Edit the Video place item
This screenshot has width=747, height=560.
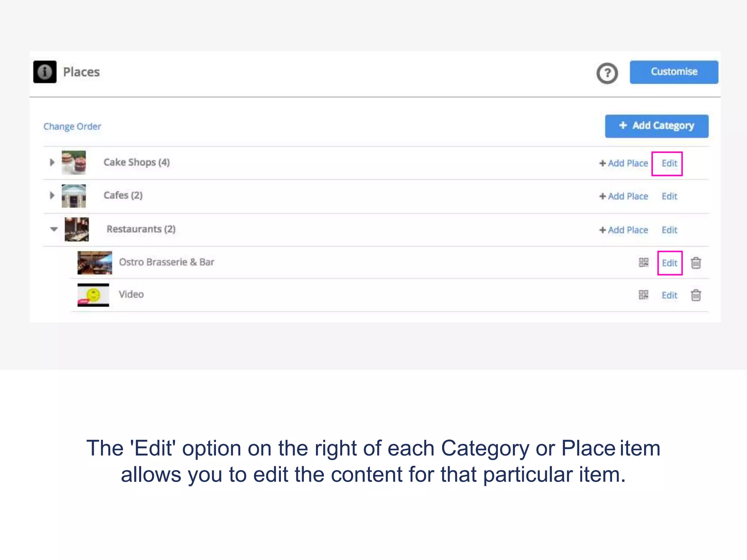(x=669, y=295)
